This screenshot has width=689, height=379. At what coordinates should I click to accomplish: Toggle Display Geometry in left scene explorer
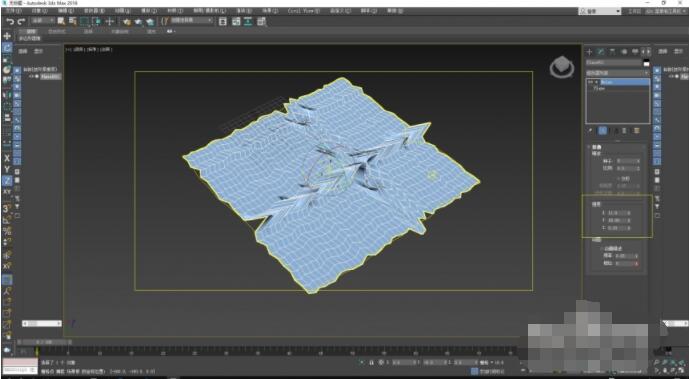[x=17, y=70]
